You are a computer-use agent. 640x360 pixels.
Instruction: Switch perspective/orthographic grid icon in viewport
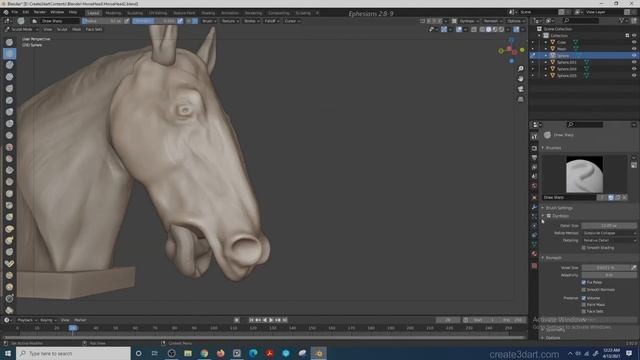tap(520, 99)
